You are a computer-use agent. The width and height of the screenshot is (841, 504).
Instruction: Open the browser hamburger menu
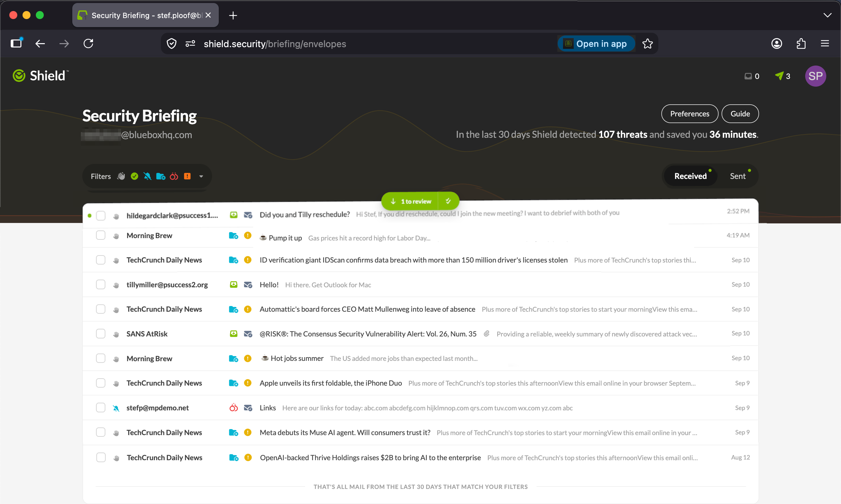coord(825,43)
